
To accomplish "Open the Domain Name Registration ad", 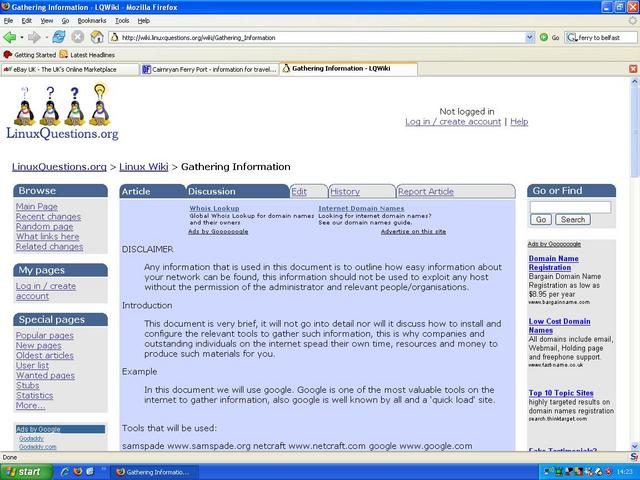I will pyautogui.click(x=553, y=263).
